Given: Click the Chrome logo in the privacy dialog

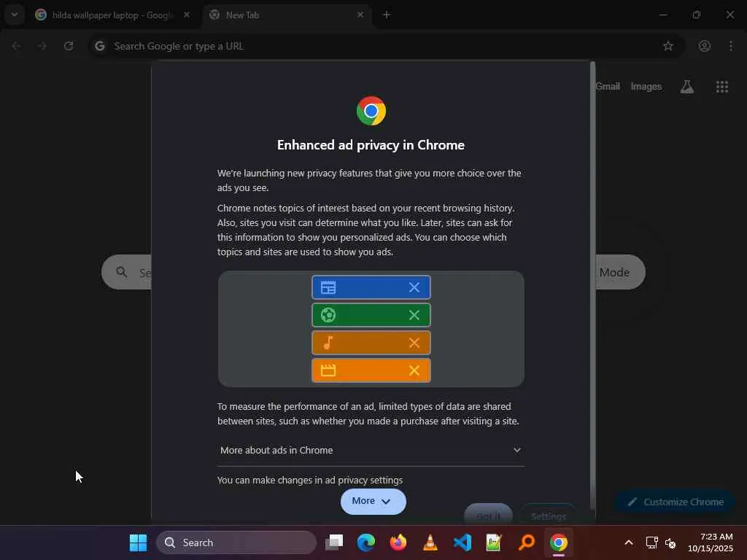Looking at the screenshot, I should [x=371, y=111].
